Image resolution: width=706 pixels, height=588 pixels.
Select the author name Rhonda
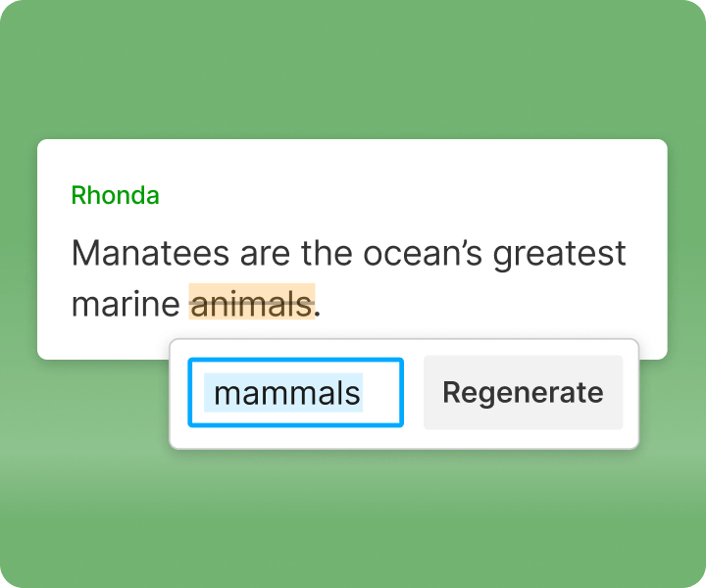(115, 195)
